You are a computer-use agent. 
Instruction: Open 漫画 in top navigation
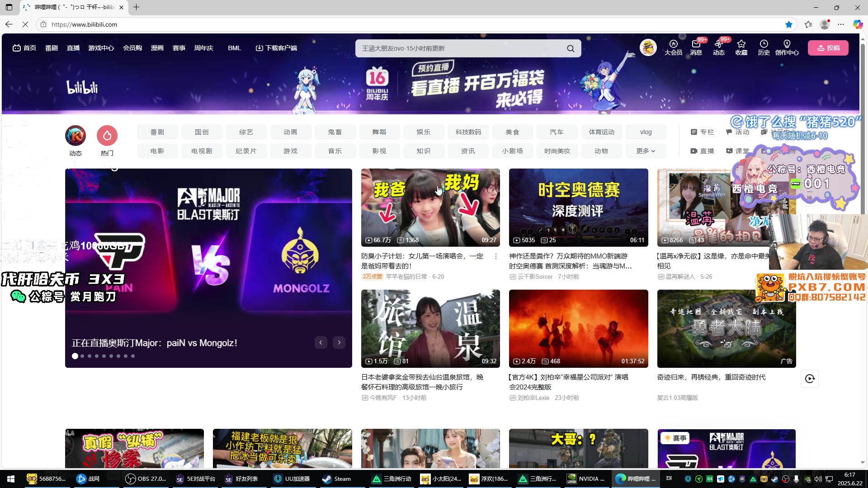[157, 48]
